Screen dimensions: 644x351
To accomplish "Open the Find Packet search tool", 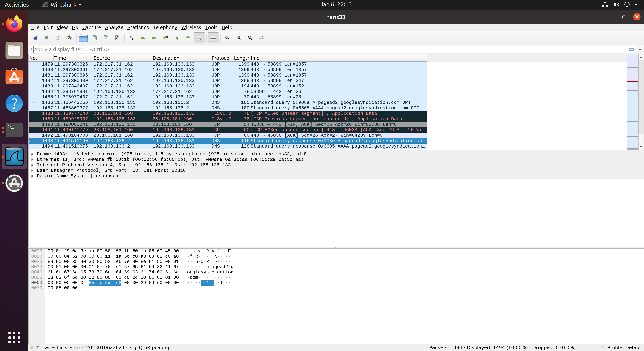I will [131, 38].
